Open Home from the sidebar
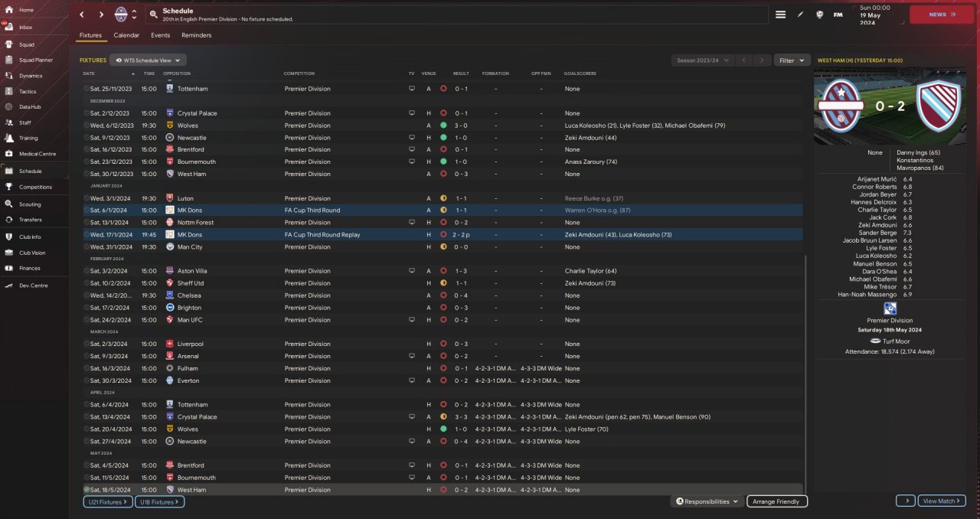This screenshot has height=519, width=980. point(25,10)
